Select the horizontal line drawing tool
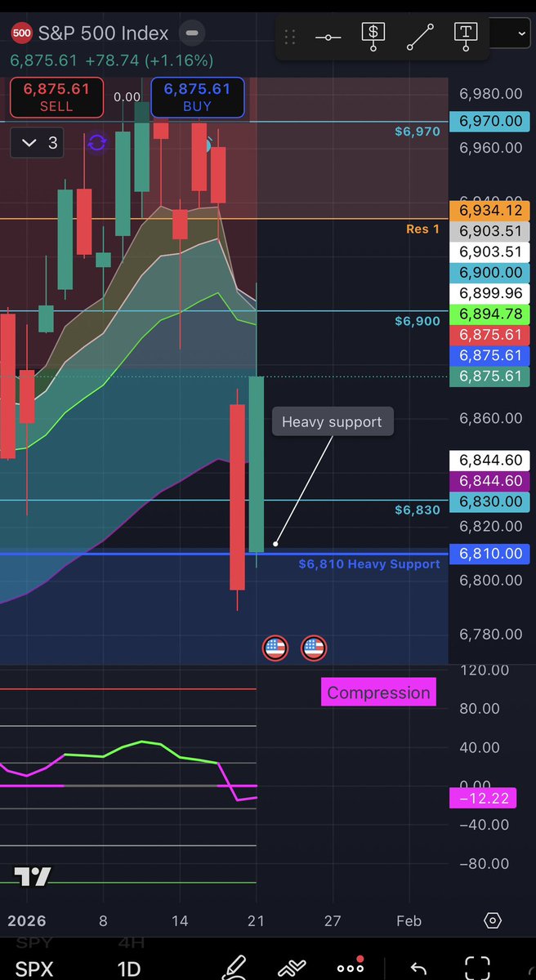536x980 pixels. 328,38
